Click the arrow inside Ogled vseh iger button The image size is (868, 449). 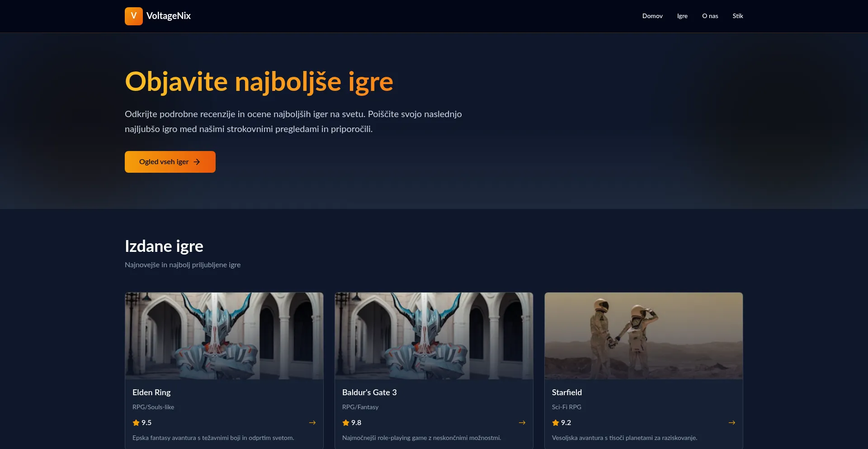pyautogui.click(x=197, y=162)
